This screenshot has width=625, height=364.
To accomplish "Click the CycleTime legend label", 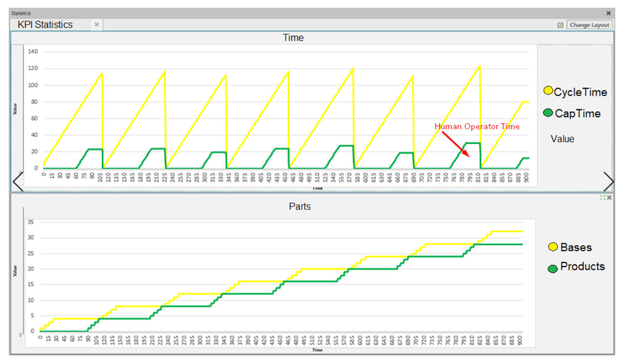I will [x=580, y=92].
